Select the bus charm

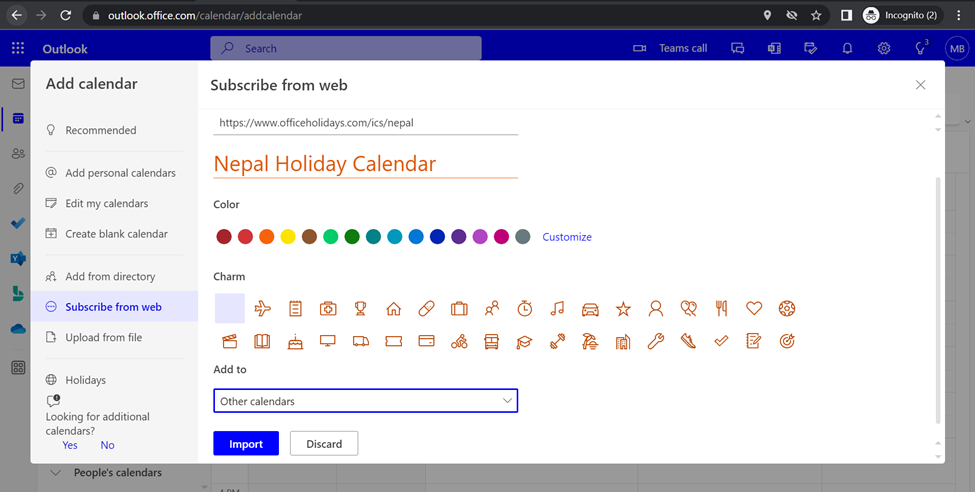pos(491,341)
